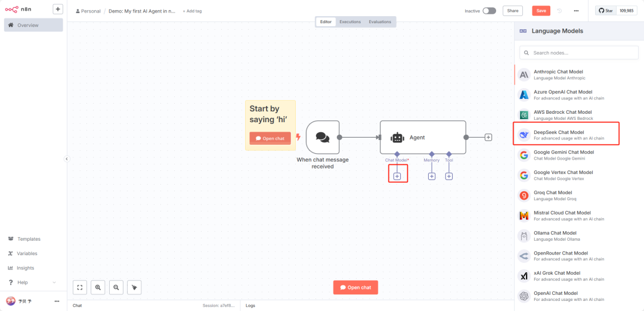Click the fit-to-view zoom button

tap(80, 288)
